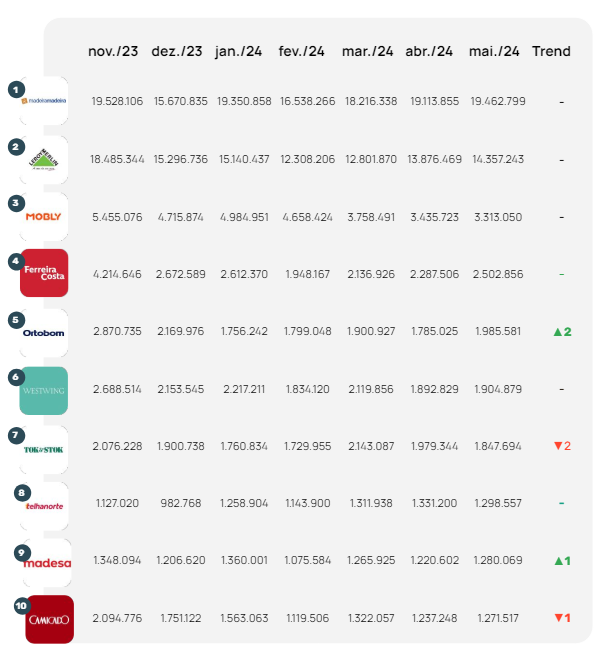Image resolution: width=607 pixels, height=655 pixels.
Task: Open the Ferreira Costa red logo
Action: [x=45, y=273]
